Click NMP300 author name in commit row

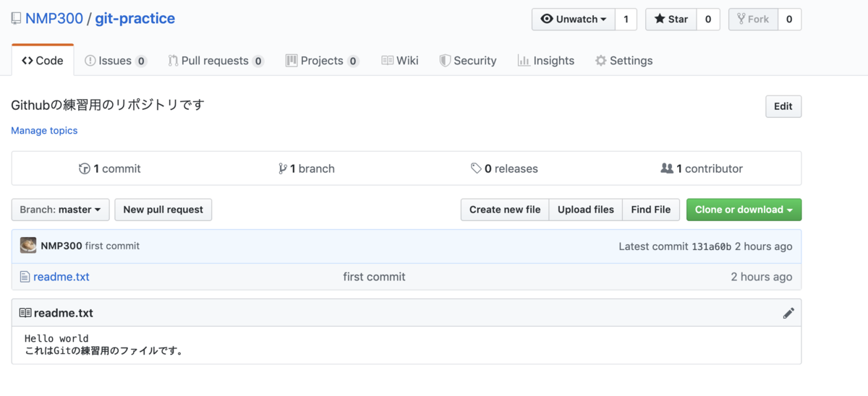pos(61,246)
